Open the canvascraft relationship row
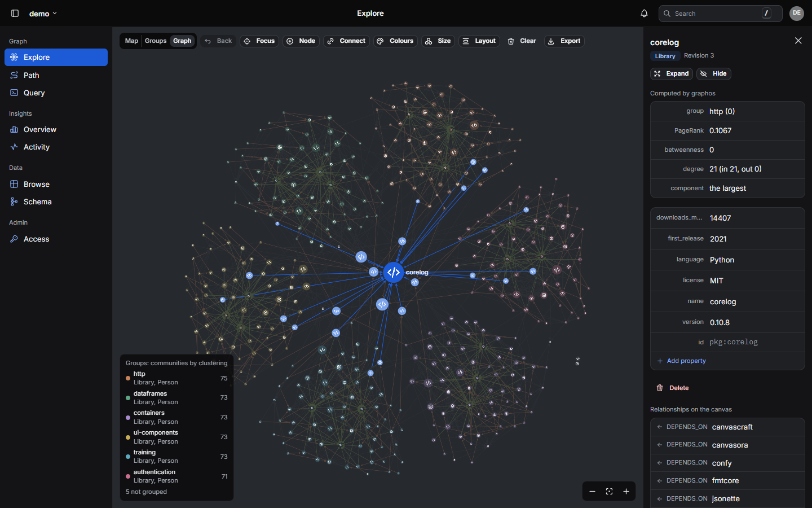Viewport: 812px width, 508px height. click(727, 427)
